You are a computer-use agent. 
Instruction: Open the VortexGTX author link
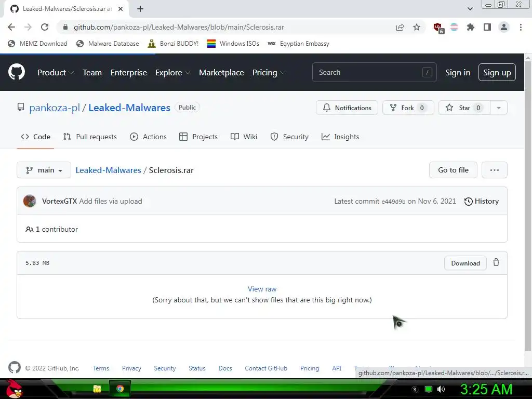(x=59, y=201)
